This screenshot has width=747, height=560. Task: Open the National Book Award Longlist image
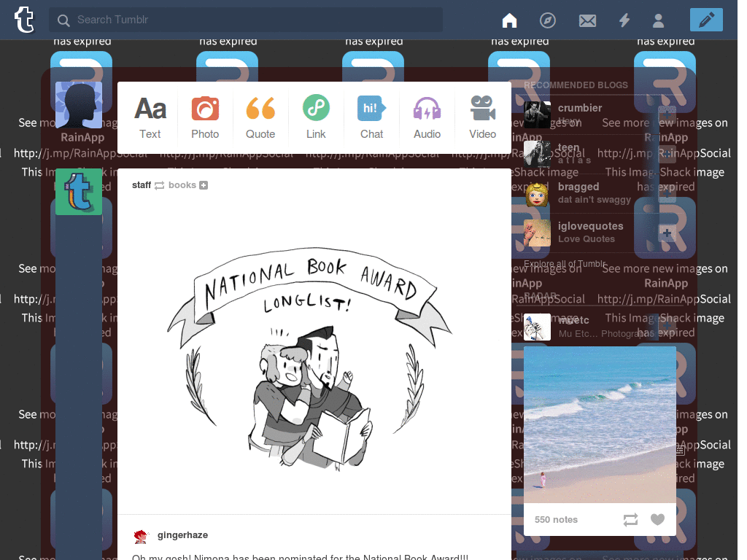(x=314, y=357)
